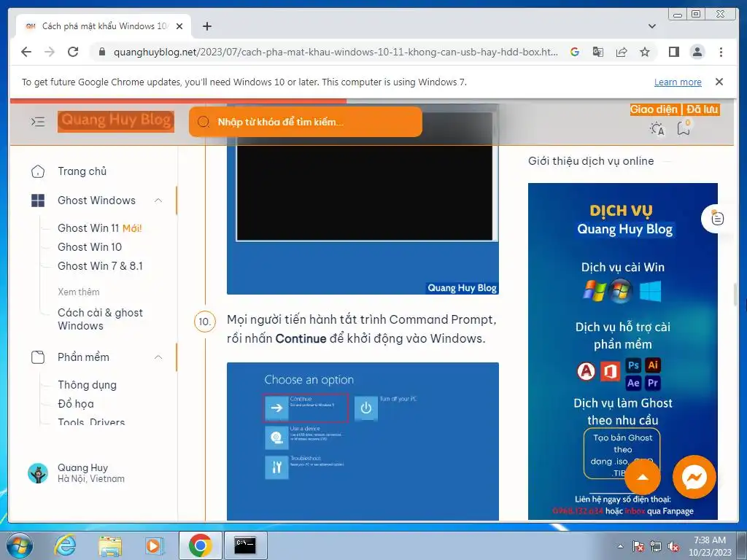Open saved bookmarks icon in header
The width and height of the screenshot is (747, 560).
tap(684, 128)
